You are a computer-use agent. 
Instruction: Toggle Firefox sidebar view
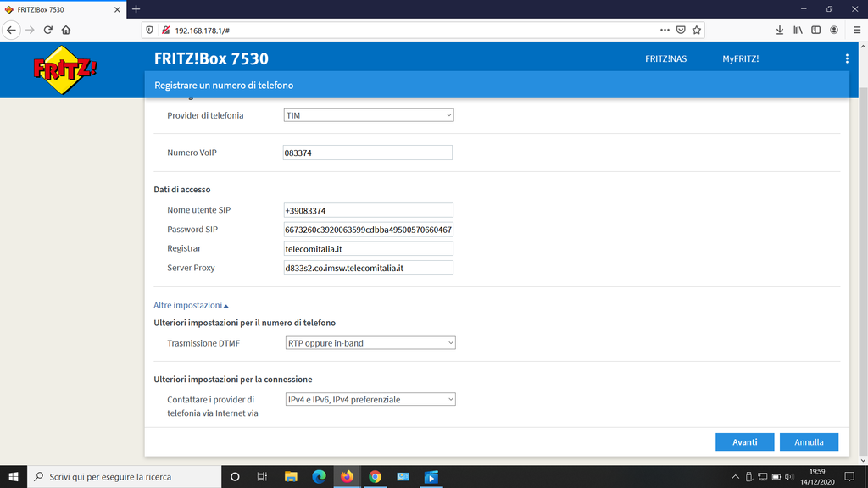[816, 30]
